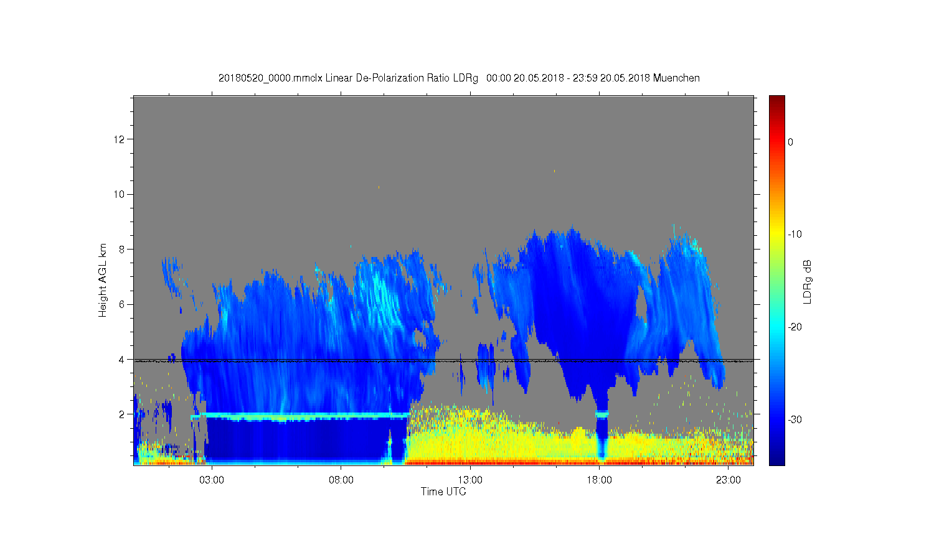Click the colorbar value -10
Viewport: 934px width, 560px height.
[x=794, y=235]
